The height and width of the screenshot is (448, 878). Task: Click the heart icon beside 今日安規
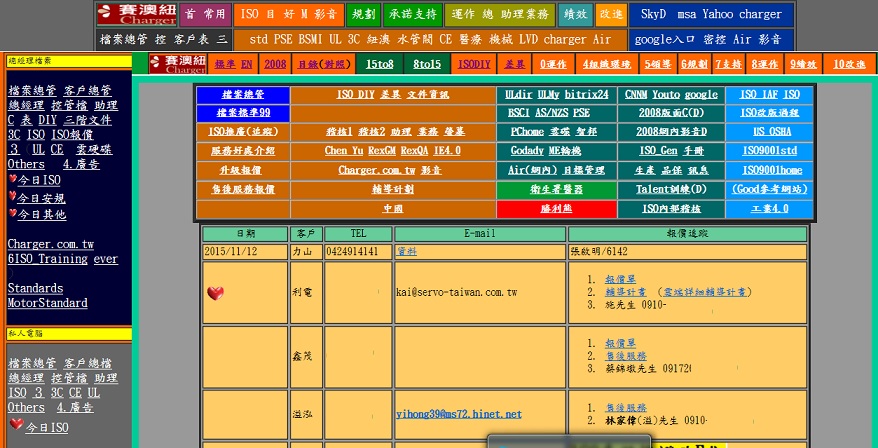tap(12, 196)
